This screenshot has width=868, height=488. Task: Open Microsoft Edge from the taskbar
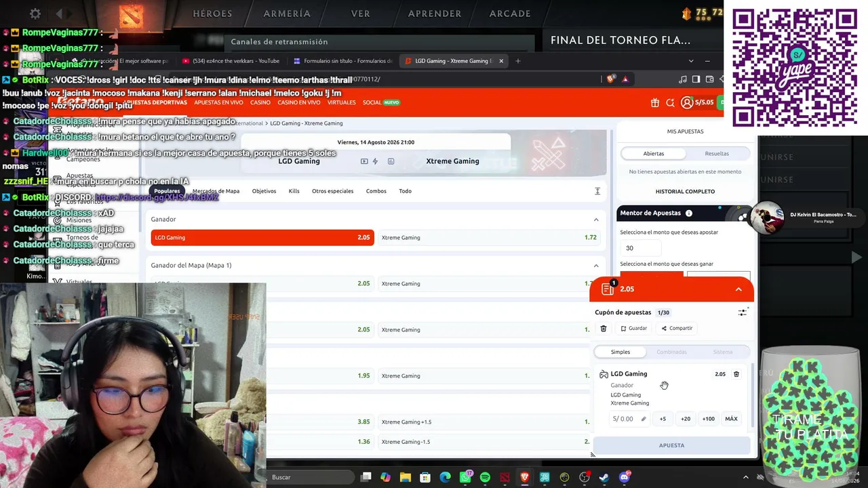click(x=445, y=477)
